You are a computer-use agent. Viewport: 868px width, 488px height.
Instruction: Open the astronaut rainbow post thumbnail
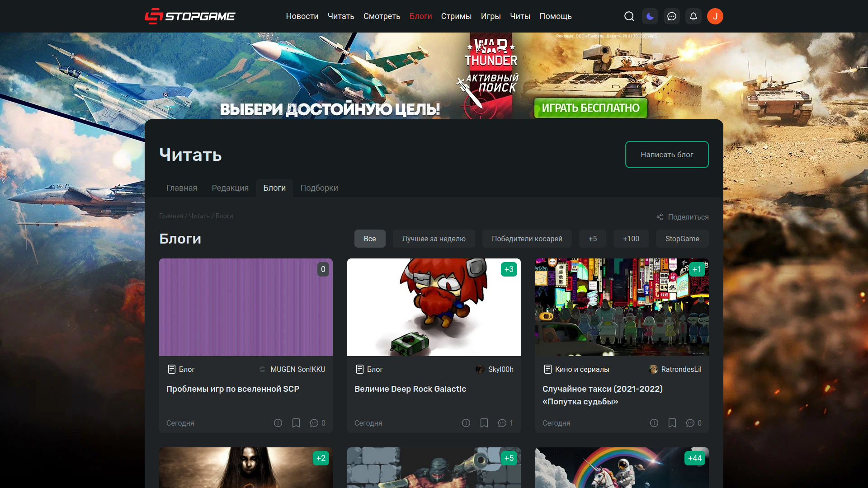point(622,468)
